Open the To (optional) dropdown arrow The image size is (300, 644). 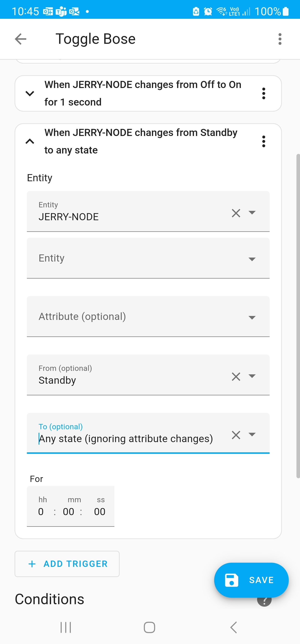coord(252,435)
